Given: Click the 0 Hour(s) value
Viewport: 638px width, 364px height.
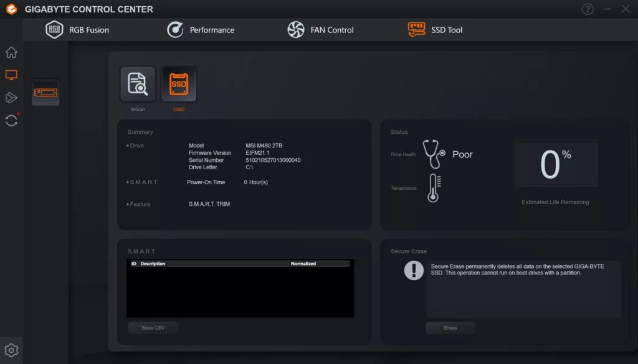Looking at the screenshot, I should 255,182.
